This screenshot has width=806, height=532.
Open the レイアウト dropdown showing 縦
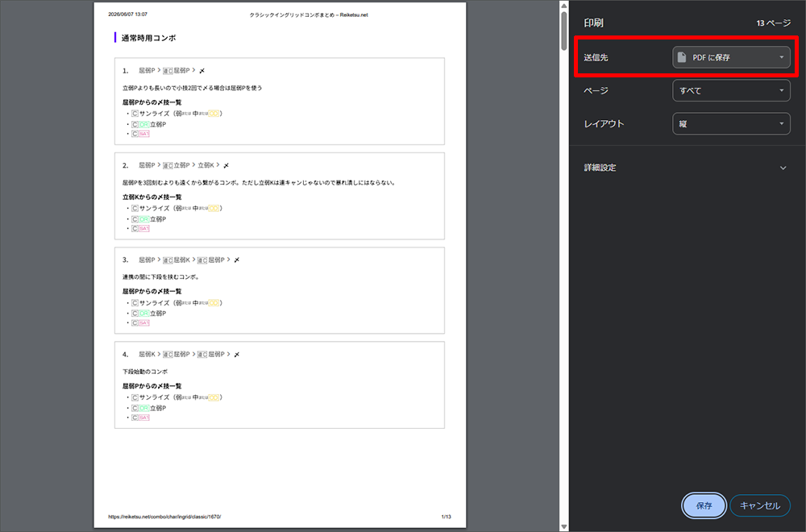[731, 123]
